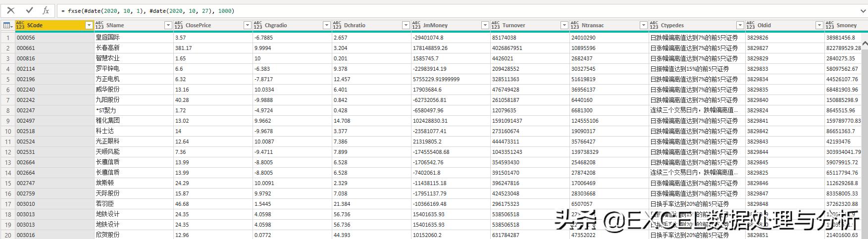Viewport: 868px width, 239px height.
Task: Change data type icon of SCode column
Action: tap(20, 25)
